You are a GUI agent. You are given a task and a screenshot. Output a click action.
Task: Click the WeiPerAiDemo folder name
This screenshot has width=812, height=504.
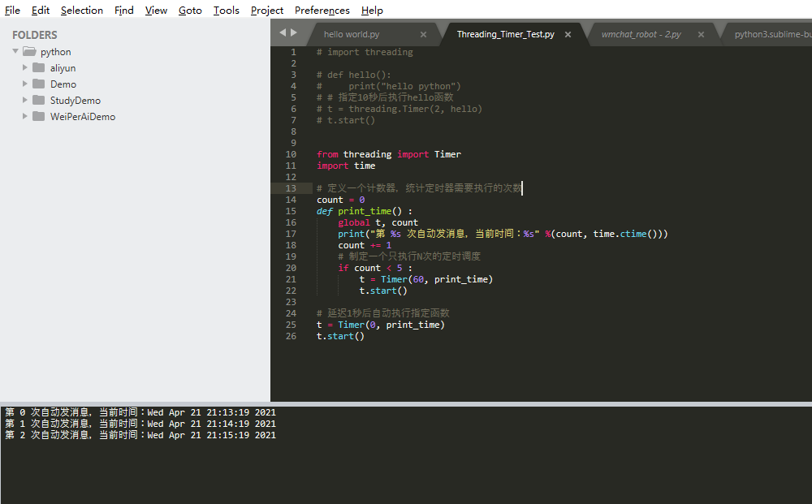pos(82,117)
